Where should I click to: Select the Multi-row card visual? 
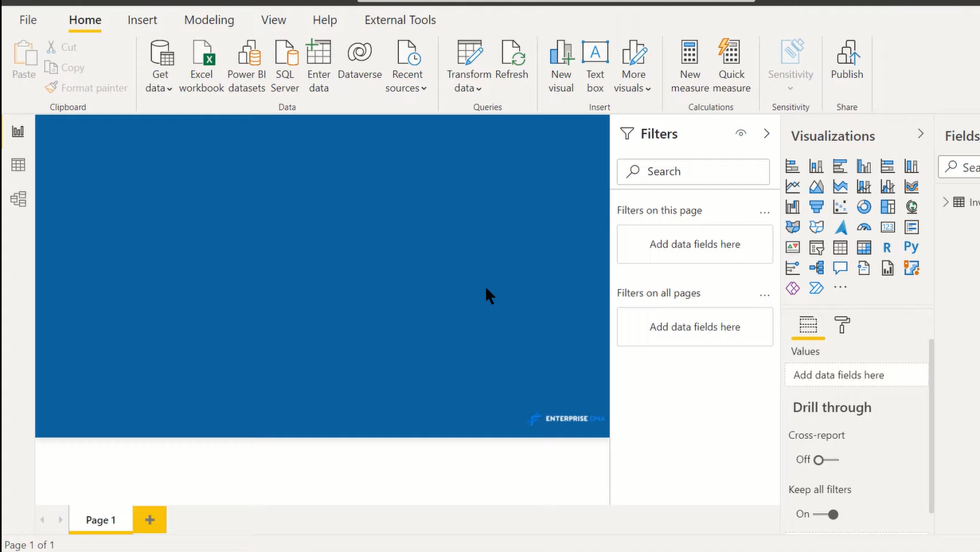(x=912, y=227)
